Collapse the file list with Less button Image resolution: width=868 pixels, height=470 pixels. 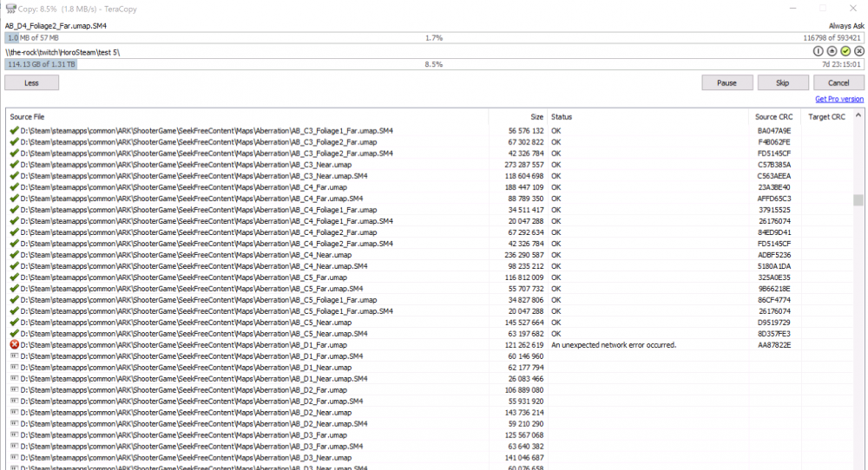(x=31, y=83)
